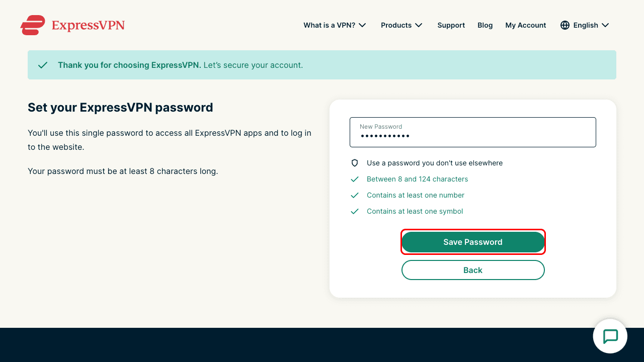Open the chat support bubble icon
The image size is (644, 362).
pyautogui.click(x=610, y=336)
